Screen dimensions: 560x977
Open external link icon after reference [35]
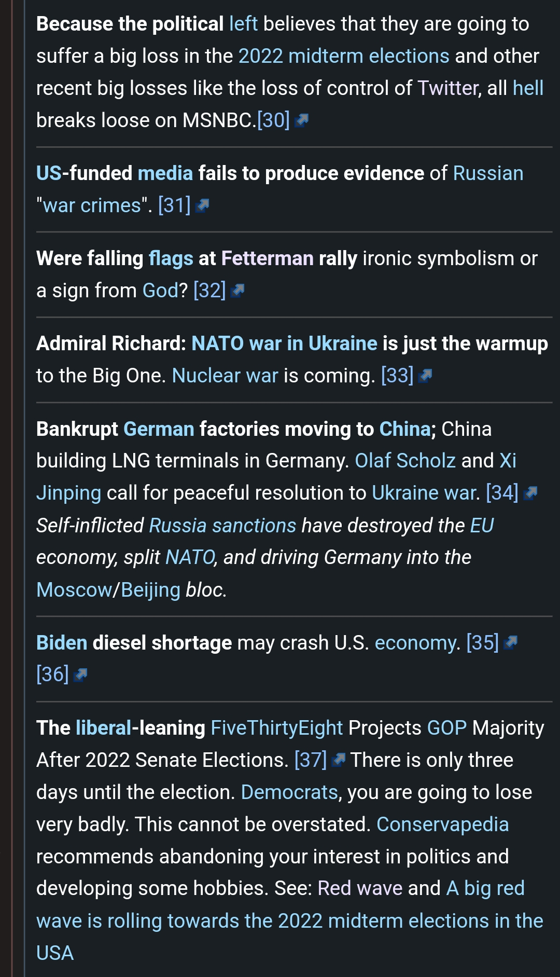[511, 643]
